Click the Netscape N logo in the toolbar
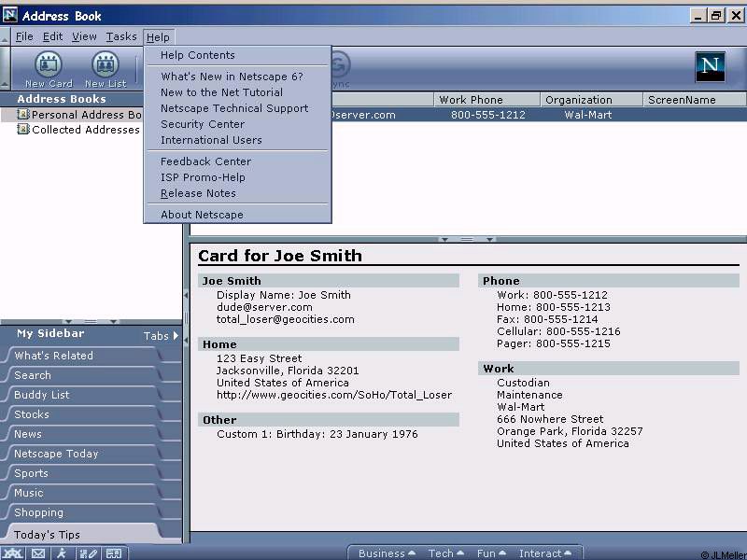 tap(710, 66)
